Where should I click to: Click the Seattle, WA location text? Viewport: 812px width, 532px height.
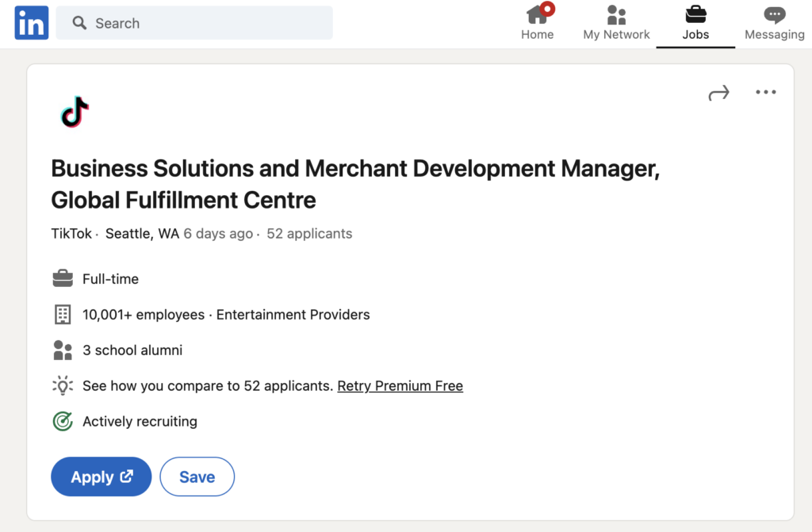pos(143,234)
